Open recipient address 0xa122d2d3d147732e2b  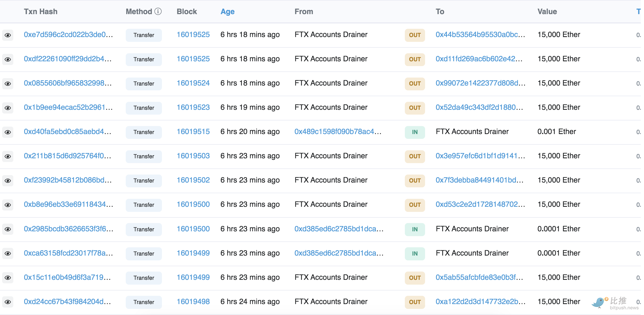[480, 302]
